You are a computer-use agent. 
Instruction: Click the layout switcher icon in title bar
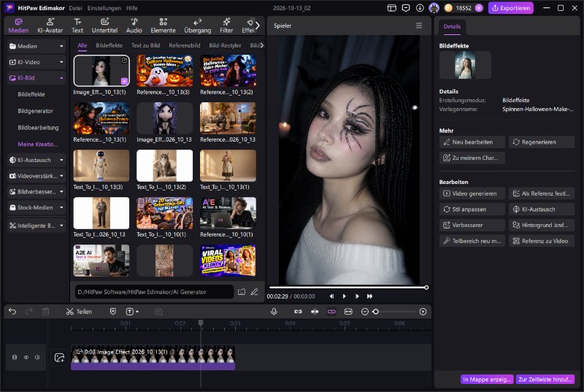pyautogui.click(x=391, y=8)
